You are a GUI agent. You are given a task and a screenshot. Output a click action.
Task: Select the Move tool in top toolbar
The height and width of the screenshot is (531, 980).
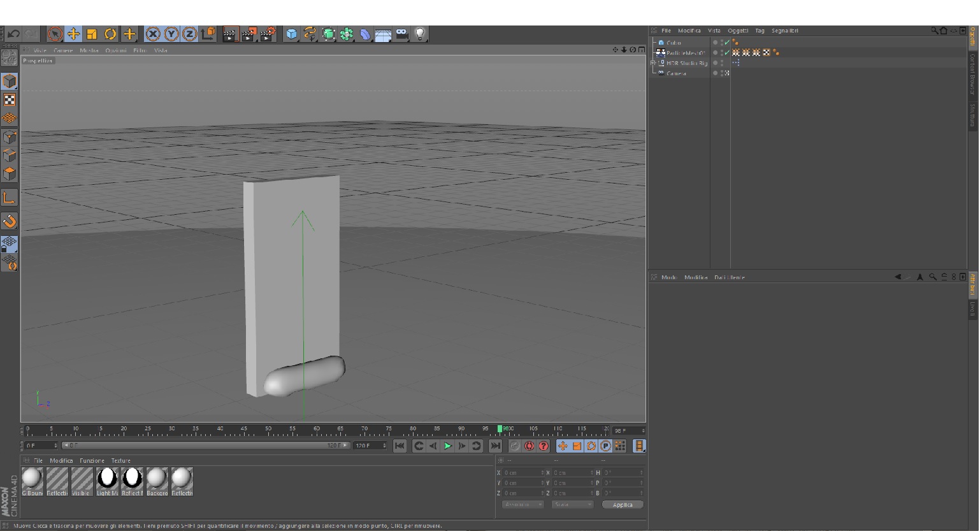point(73,34)
